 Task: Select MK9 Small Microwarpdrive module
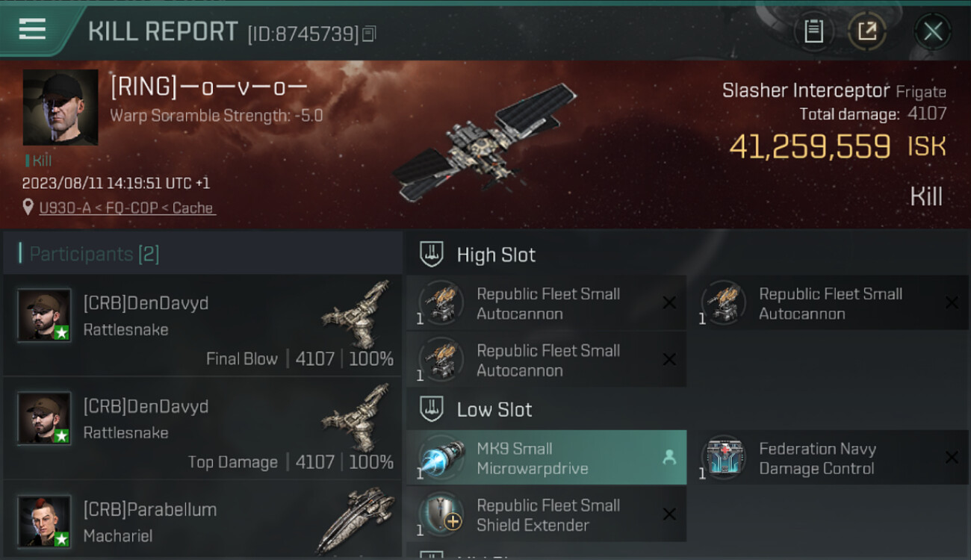click(546, 458)
